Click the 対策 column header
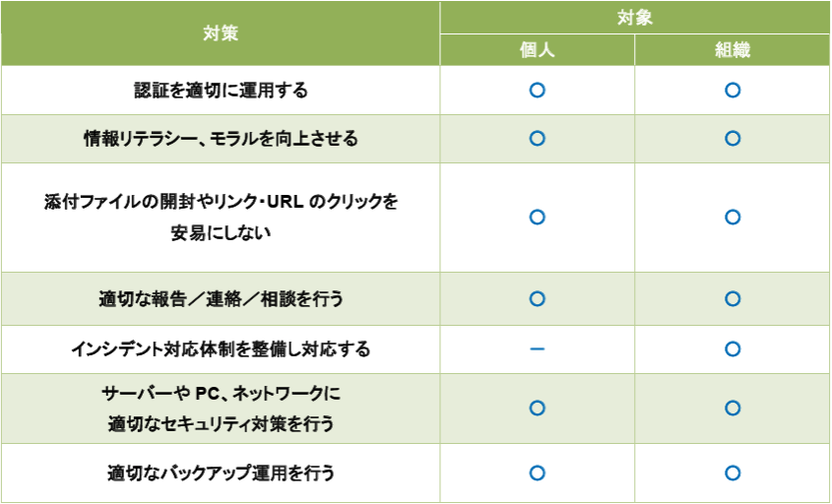Image resolution: width=832 pixels, height=504 pixels. point(221,33)
